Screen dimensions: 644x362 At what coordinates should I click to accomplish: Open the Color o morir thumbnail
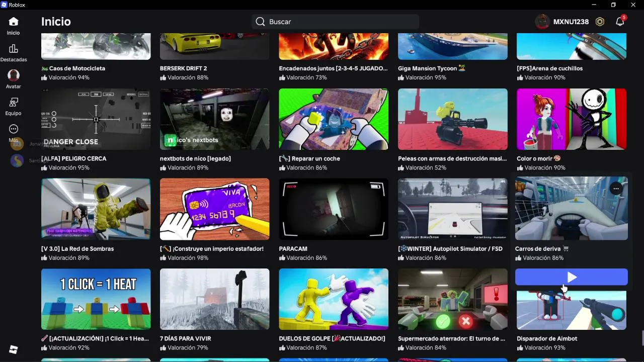pyautogui.click(x=572, y=119)
